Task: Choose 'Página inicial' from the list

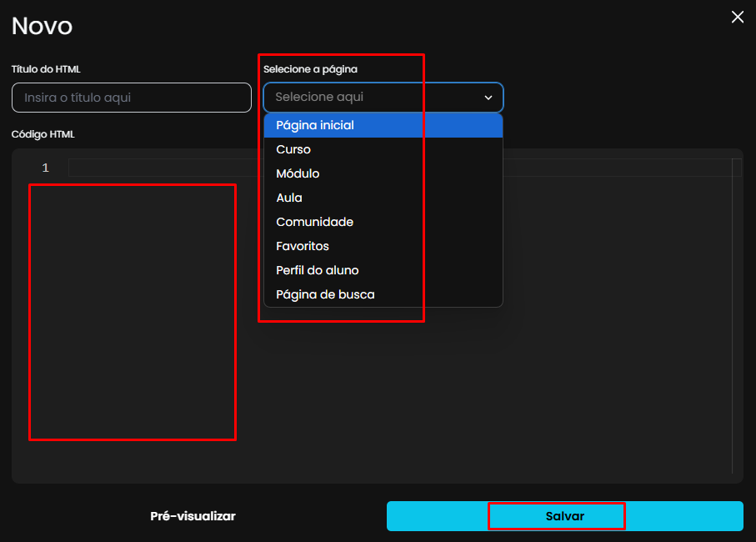Action: point(383,125)
